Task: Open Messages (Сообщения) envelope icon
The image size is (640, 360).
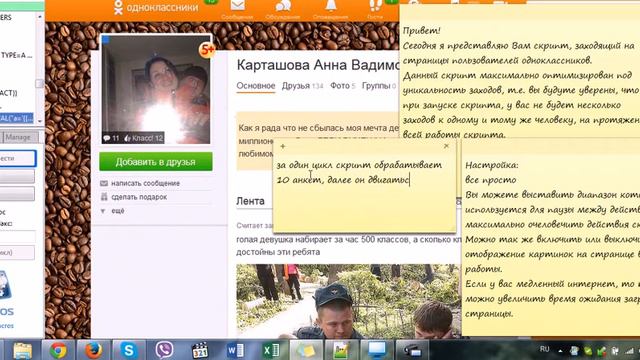Action: point(237,6)
